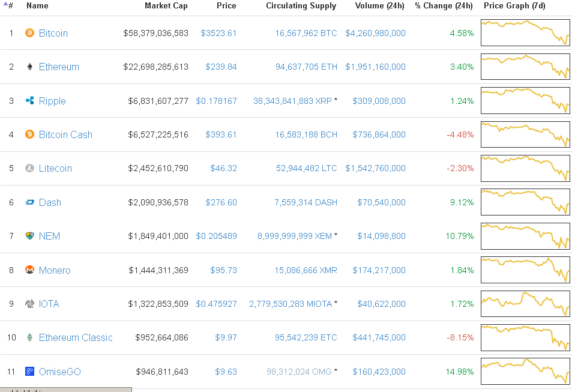
Task: Open the Ethereum Classic name link
Action: pyautogui.click(x=76, y=337)
